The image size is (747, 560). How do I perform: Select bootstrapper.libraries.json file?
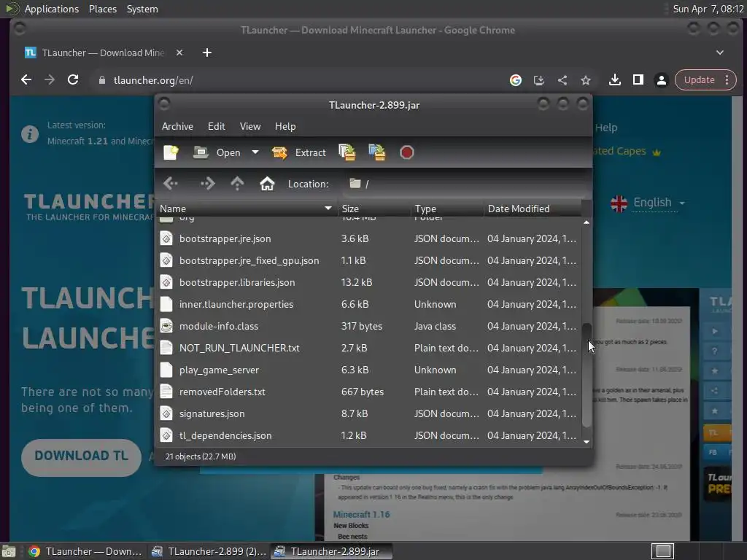click(368, 282)
